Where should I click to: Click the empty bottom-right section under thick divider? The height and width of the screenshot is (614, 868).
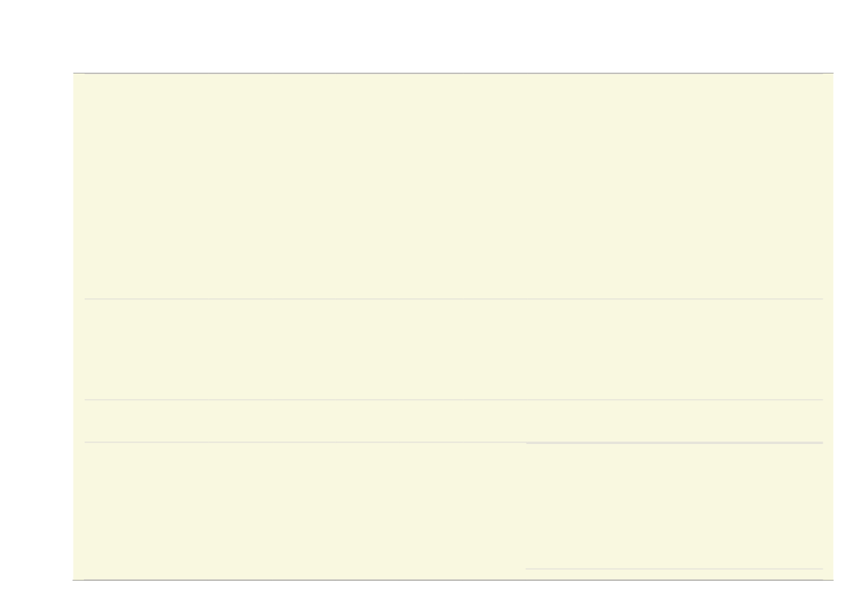pyautogui.click(x=674, y=506)
